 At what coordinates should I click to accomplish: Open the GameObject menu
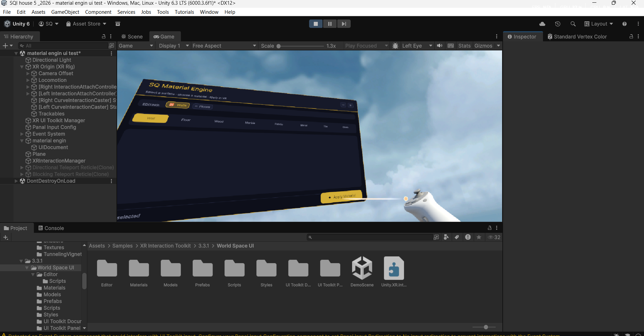coord(65,12)
